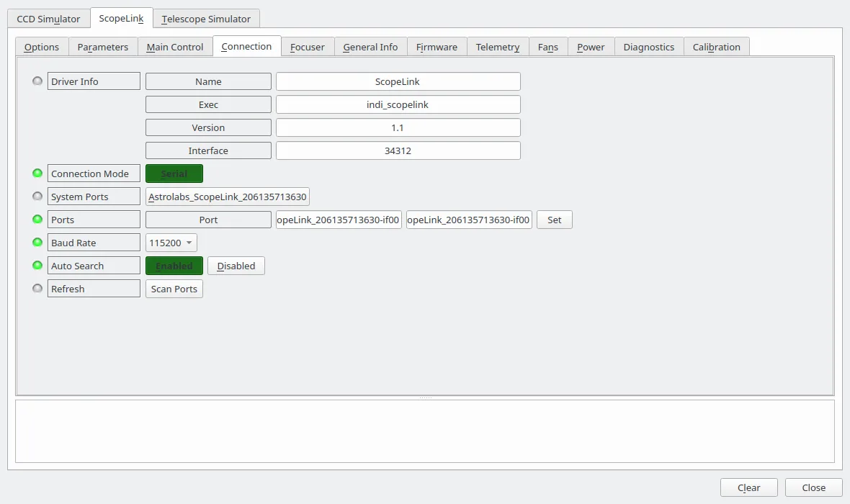Screen dimensions: 850x504
Task: Click the Connection Mode status light
Action: pos(37,174)
